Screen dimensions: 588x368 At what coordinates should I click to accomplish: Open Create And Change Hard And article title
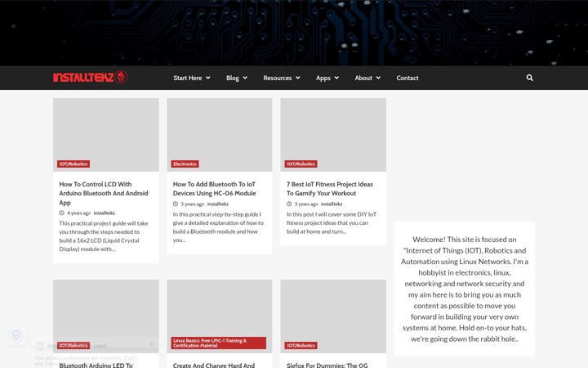point(214,365)
